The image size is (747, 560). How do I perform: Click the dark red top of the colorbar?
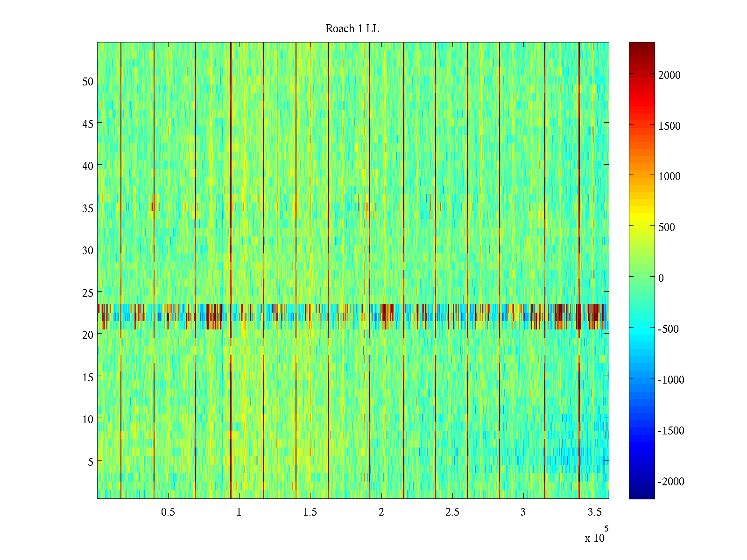point(641,46)
